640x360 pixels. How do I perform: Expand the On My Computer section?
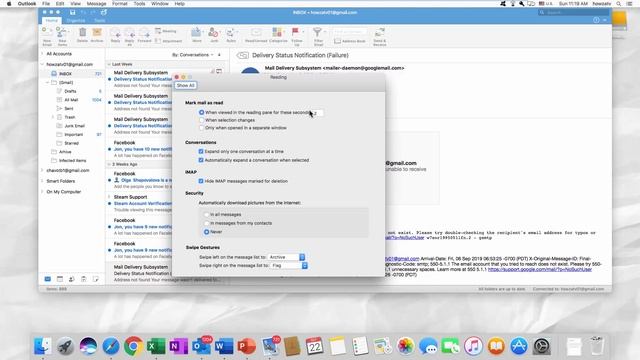pos(42,191)
